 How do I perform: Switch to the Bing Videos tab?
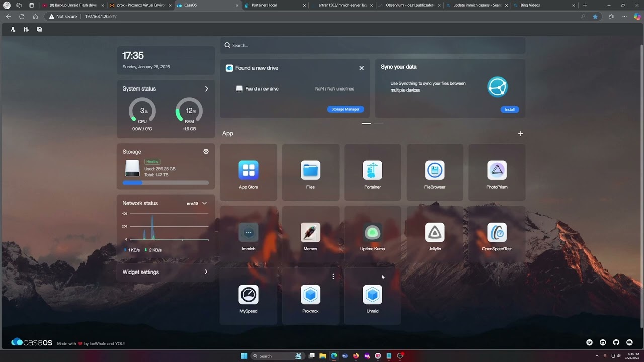tap(544, 5)
